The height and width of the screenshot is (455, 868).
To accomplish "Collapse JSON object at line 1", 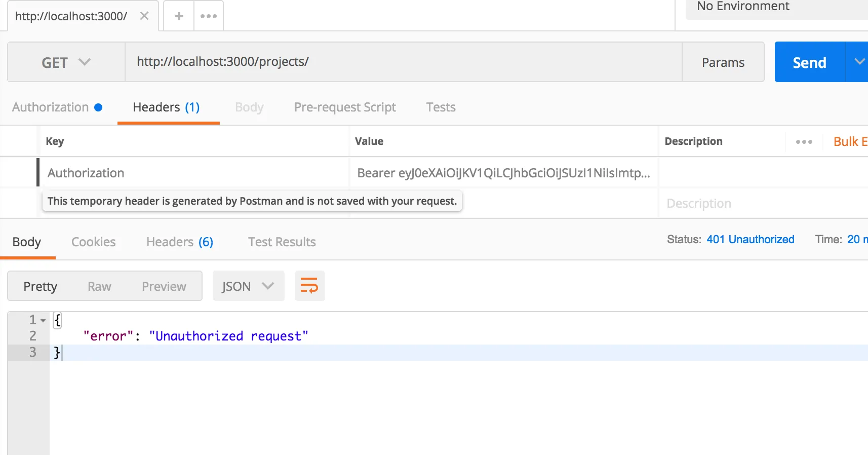I will pos(43,320).
